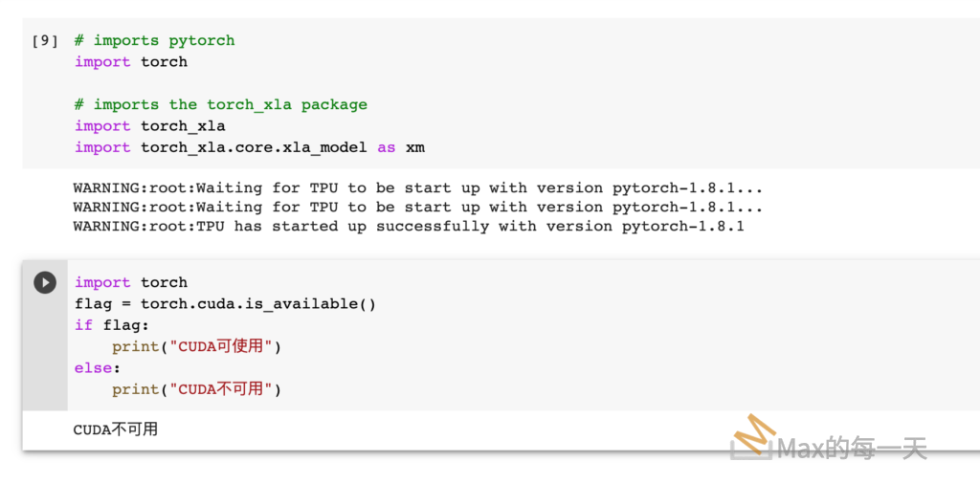Screen dimensions: 980x484
Task: Click the 'TPU has started up successfully' output
Action: 408,227
